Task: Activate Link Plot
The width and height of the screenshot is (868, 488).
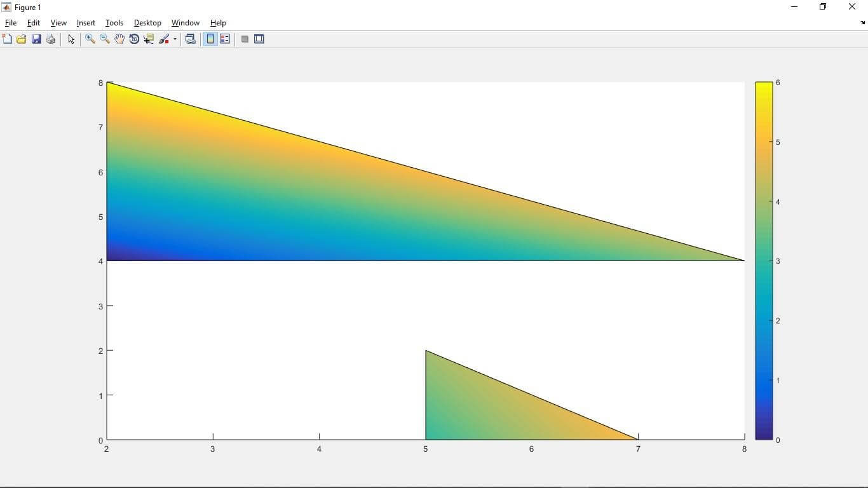Action: 190,39
